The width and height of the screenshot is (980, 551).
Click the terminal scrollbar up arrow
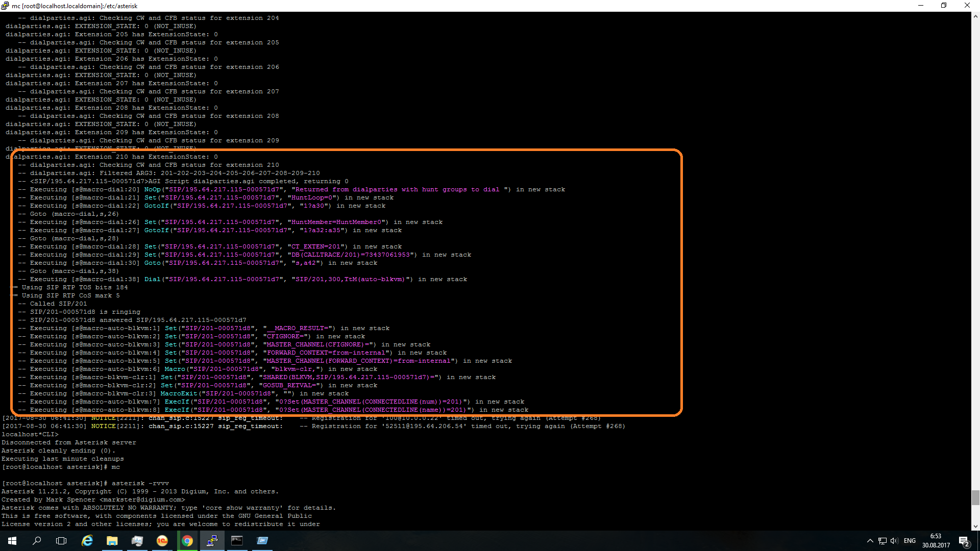coord(975,16)
